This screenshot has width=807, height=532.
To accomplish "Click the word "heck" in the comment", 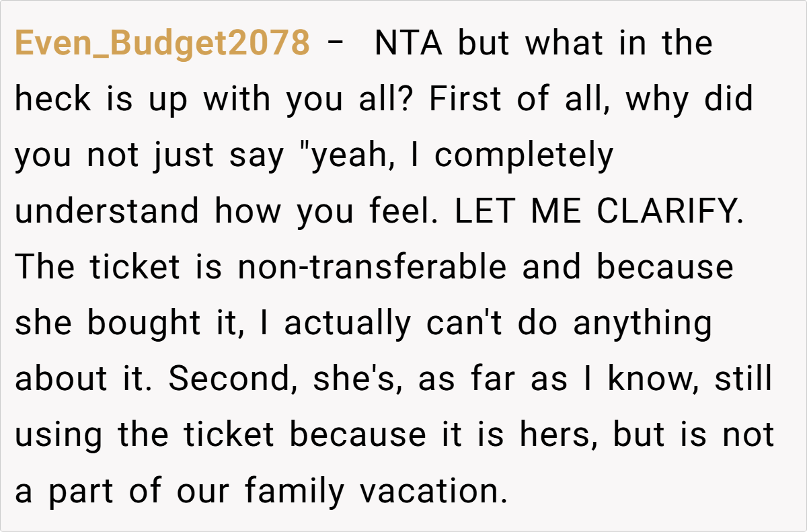I will click(52, 100).
